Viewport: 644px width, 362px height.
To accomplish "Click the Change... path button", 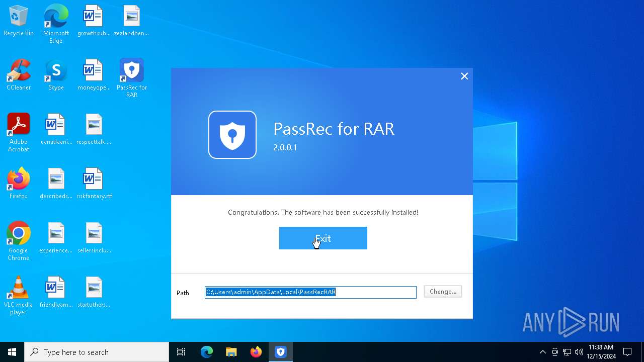I will [x=443, y=292].
